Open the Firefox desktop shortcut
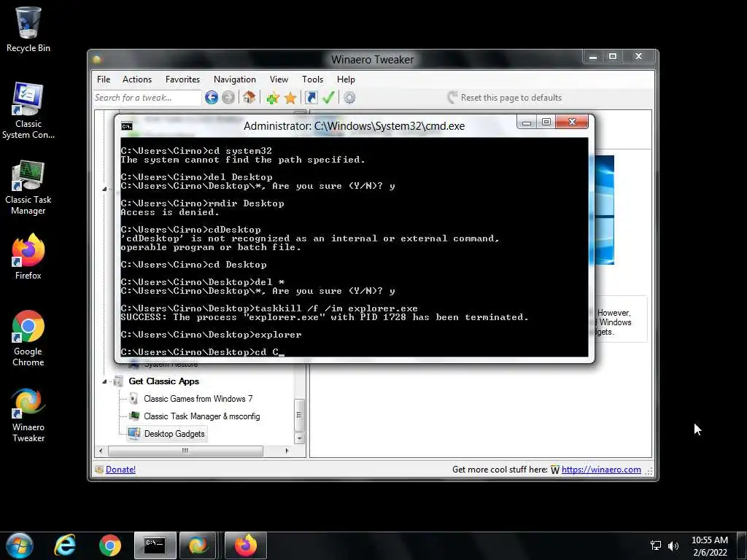 tap(28, 257)
